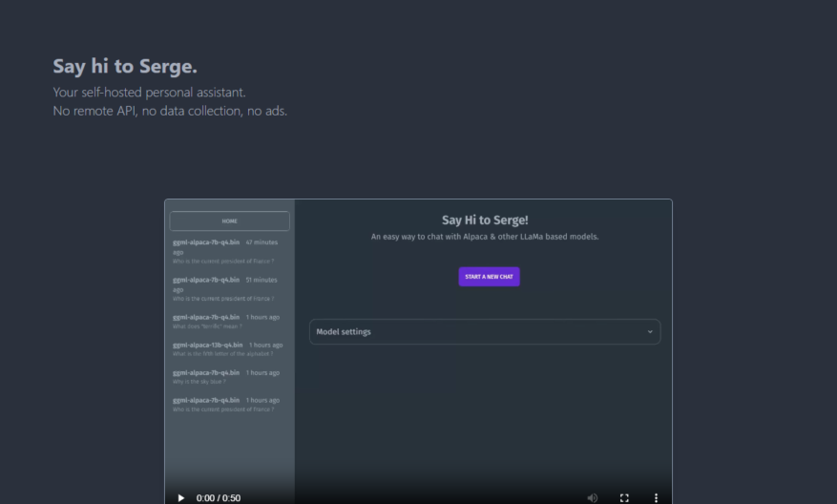Open the ggml-alpaca-13b-q4.bin chat entry
This screenshot has height=504, width=837.
[x=228, y=349]
